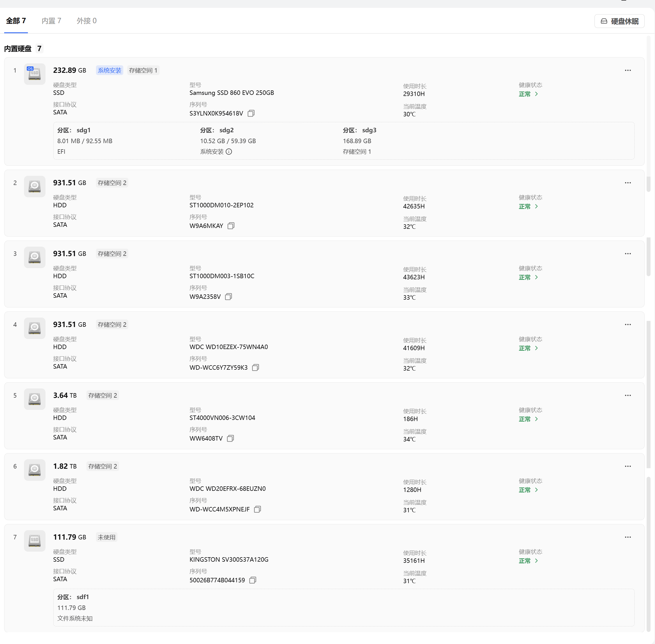This screenshot has height=644, width=655.
Task: Open health status 正常 of disk 4
Action: (528, 348)
